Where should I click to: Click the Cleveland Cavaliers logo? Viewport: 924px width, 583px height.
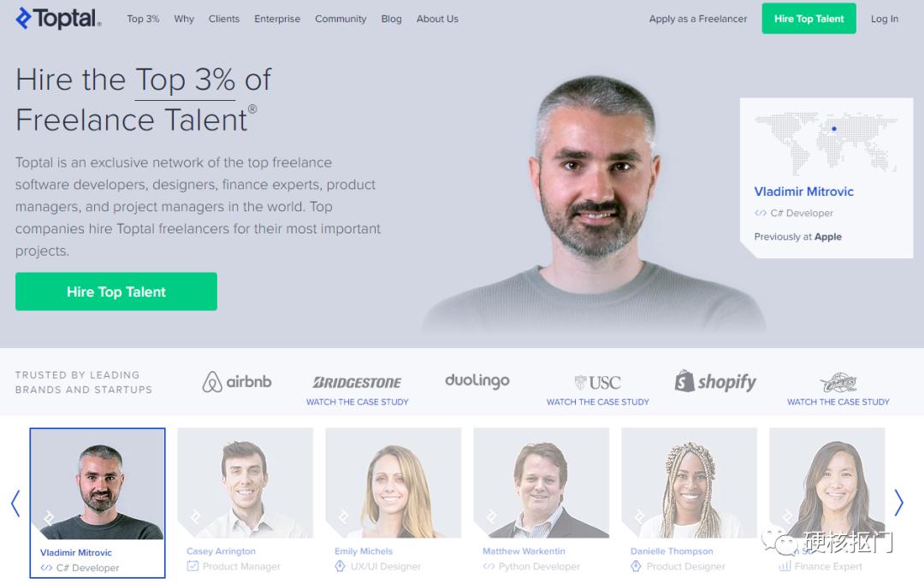tap(838, 383)
